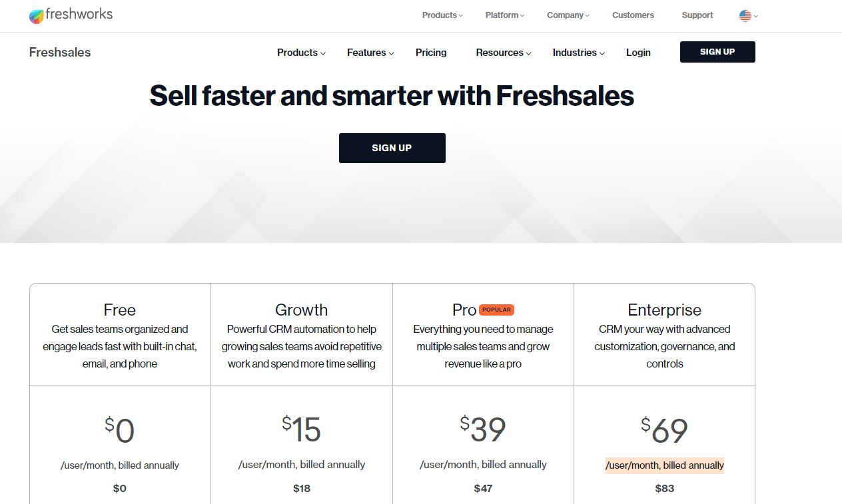Click the hero SIGN UP button

pyautogui.click(x=392, y=148)
